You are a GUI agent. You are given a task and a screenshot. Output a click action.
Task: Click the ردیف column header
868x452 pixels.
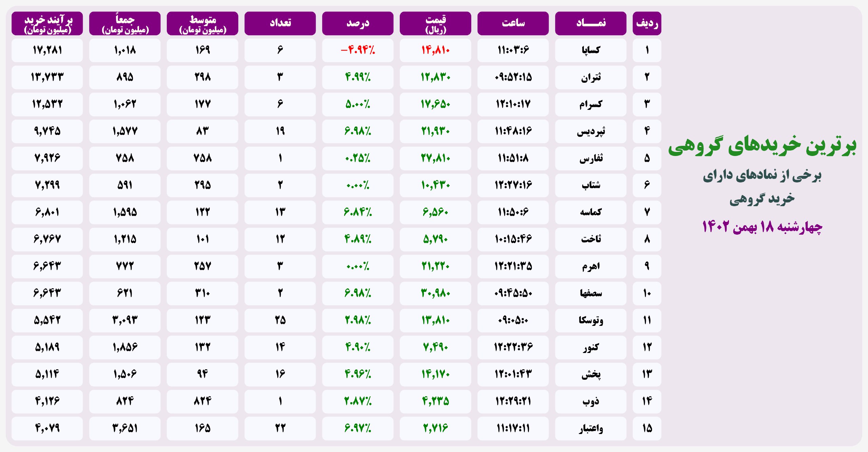[647, 23]
